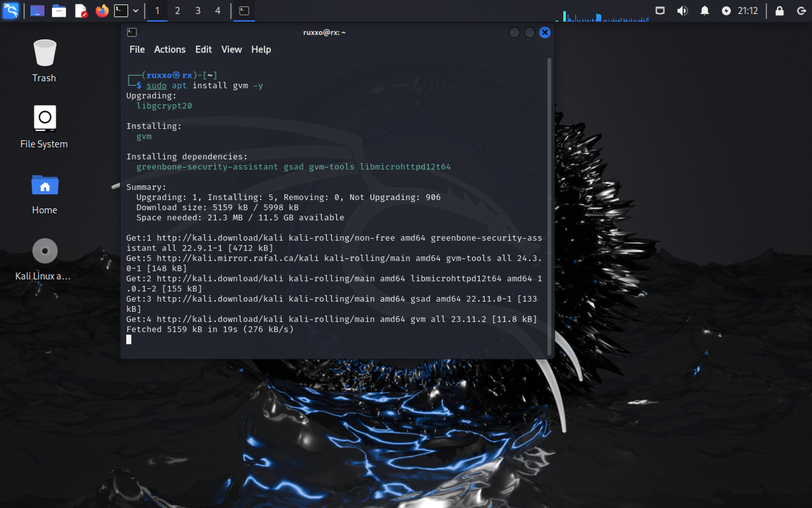Switch to workspace 2
Viewport: 812px width, 508px height.
(178, 11)
